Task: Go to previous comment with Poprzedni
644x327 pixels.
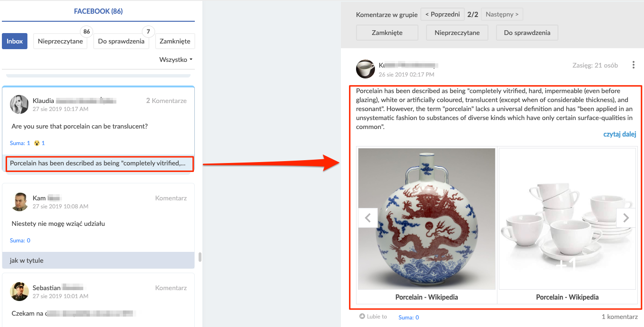Action: point(443,14)
